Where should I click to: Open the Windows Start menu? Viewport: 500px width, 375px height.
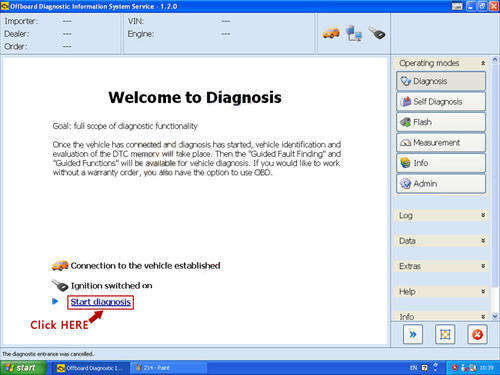[23, 368]
